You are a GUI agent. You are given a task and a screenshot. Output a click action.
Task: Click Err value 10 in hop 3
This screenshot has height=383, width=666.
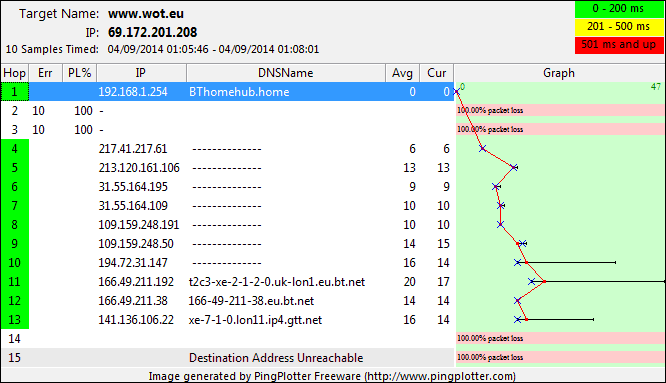click(x=38, y=130)
